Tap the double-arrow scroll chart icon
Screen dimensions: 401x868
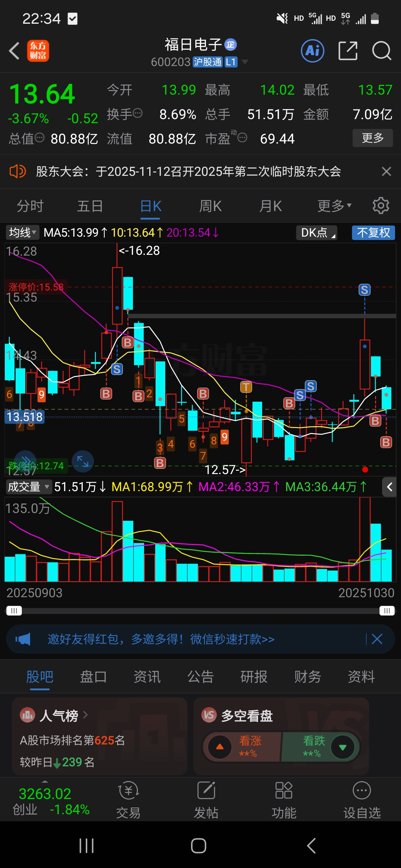[x=25, y=461]
